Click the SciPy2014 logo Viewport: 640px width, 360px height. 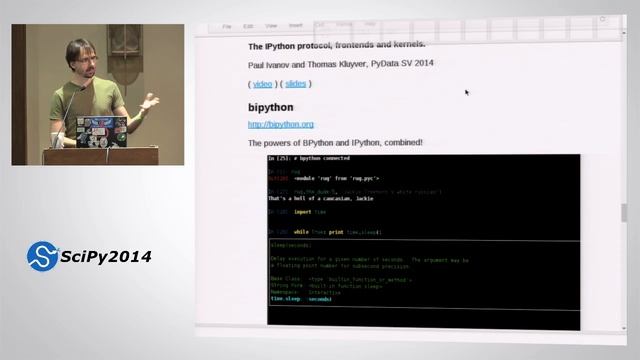click(89, 256)
